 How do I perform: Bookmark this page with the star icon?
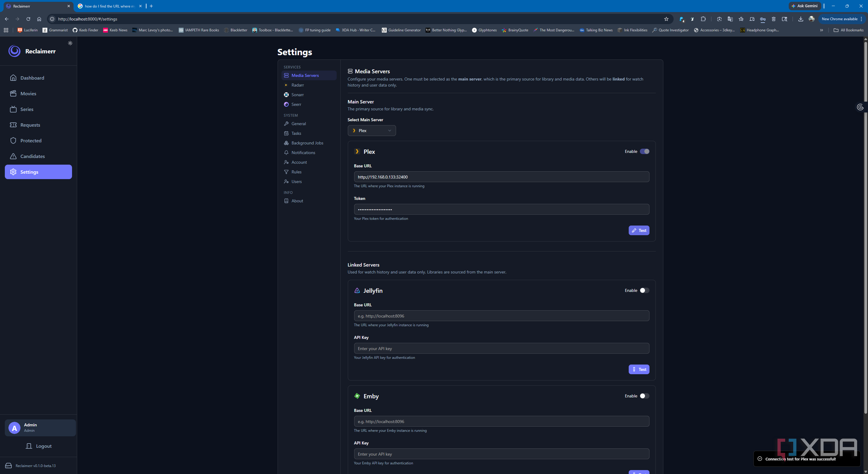(666, 19)
